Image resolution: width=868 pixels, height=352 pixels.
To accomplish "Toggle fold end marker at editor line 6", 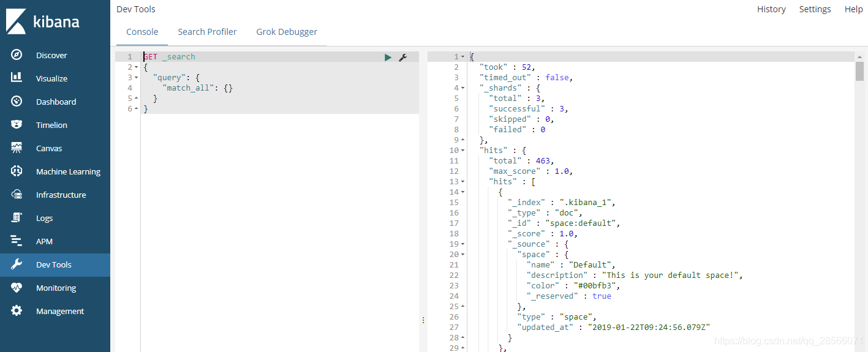I will coord(136,109).
